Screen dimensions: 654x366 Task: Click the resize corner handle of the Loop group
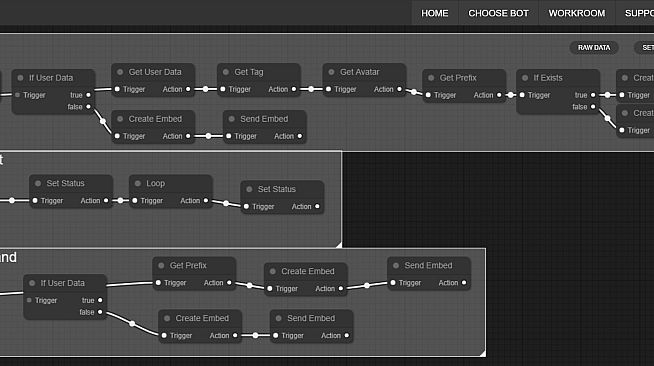(x=339, y=245)
